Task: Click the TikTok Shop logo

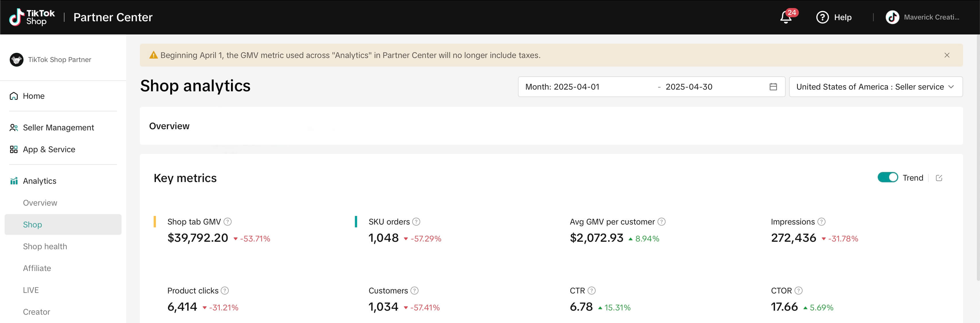Action: point(32,17)
